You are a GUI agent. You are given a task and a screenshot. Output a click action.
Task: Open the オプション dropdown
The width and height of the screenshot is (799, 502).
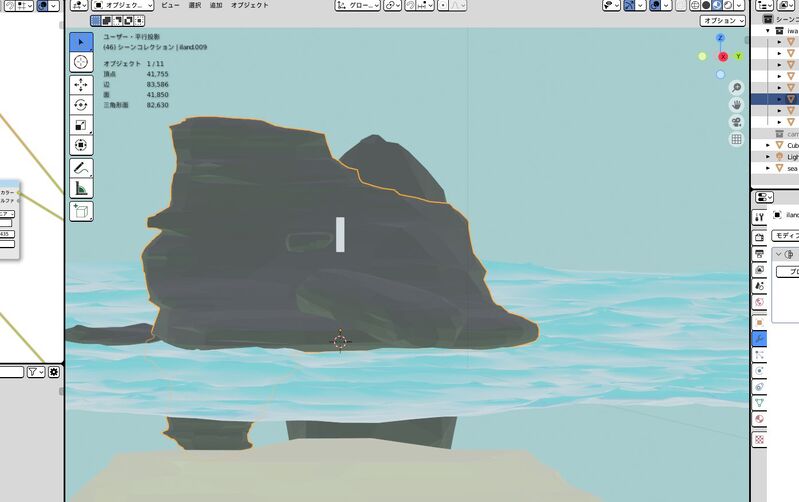723,21
